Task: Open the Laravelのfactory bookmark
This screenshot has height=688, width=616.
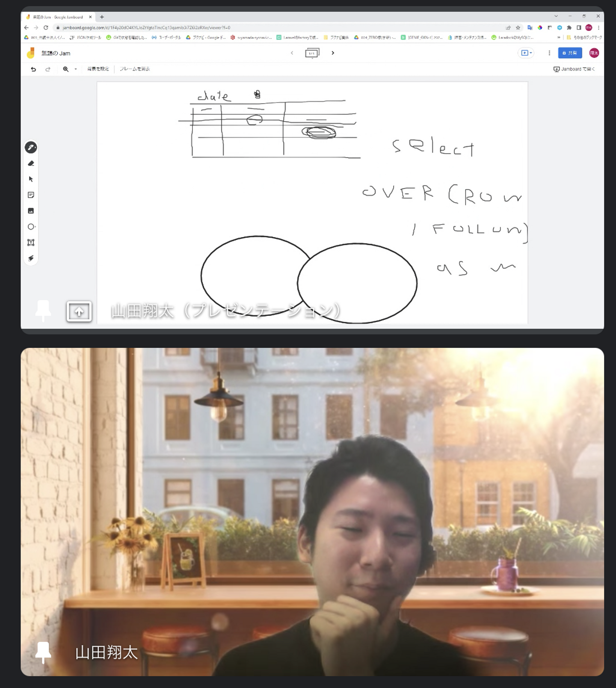Action: coord(297,38)
